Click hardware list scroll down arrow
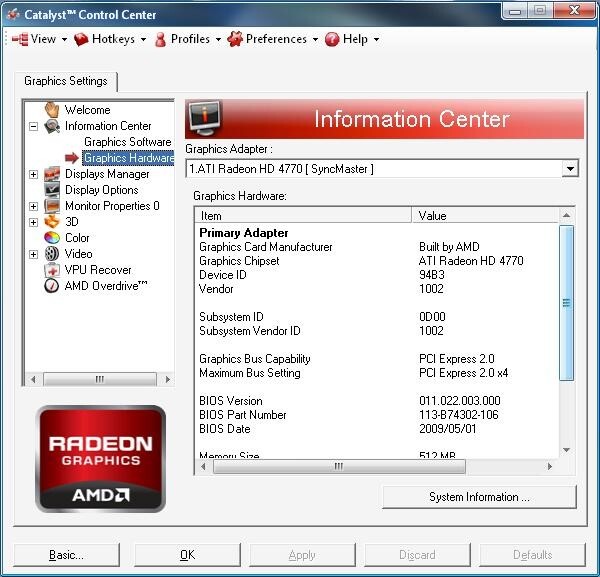This screenshot has height=577, width=600. pos(567,450)
